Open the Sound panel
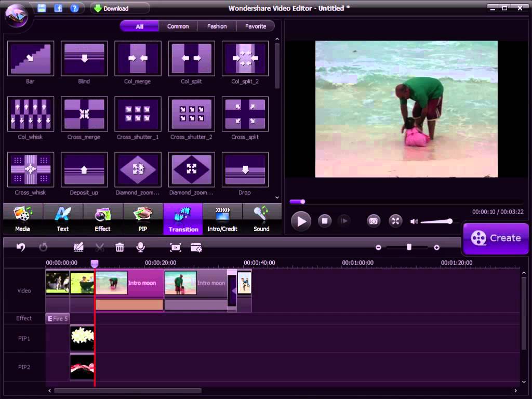Image resolution: width=532 pixels, height=399 pixels. pos(262,219)
